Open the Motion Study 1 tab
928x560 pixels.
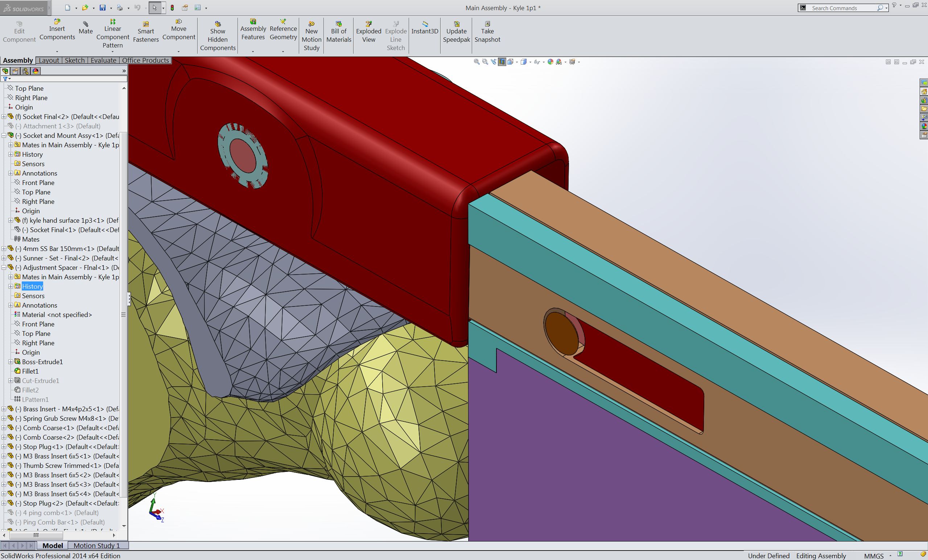click(96, 545)
